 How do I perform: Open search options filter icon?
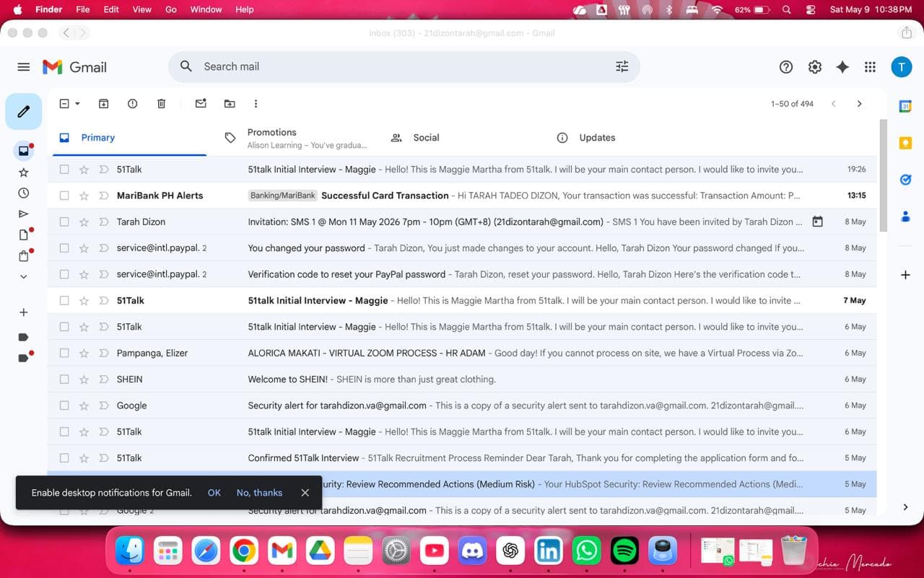(x=622, y=66)
